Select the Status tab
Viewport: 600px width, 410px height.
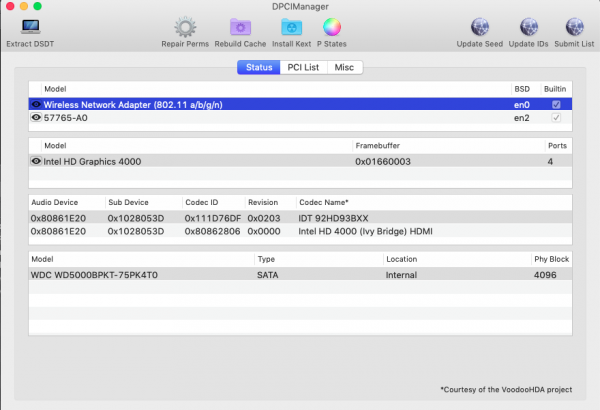[x=256, y=67]
